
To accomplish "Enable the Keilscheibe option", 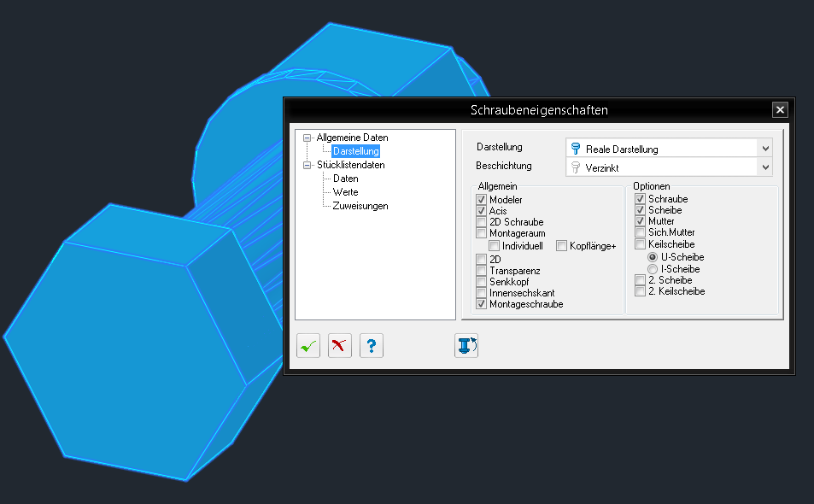I will pyautogui.click(x=640, y=244).
